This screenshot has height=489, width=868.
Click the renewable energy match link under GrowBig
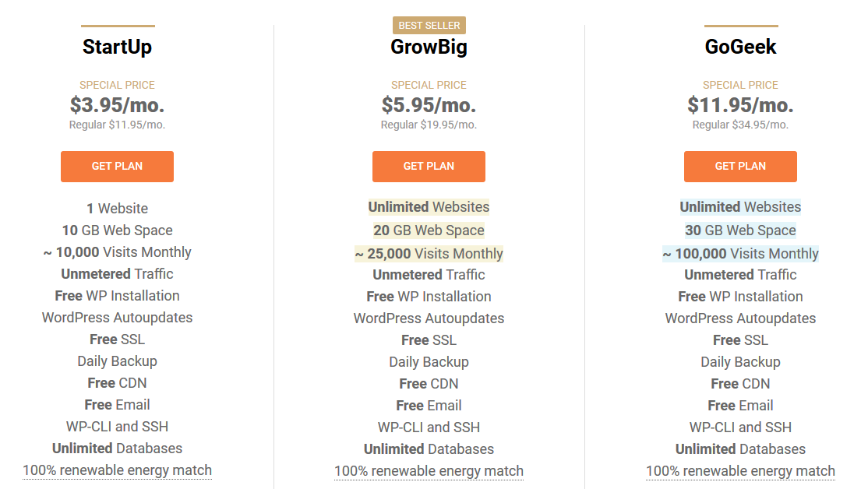pyautogui.click(x=429, y=471)
